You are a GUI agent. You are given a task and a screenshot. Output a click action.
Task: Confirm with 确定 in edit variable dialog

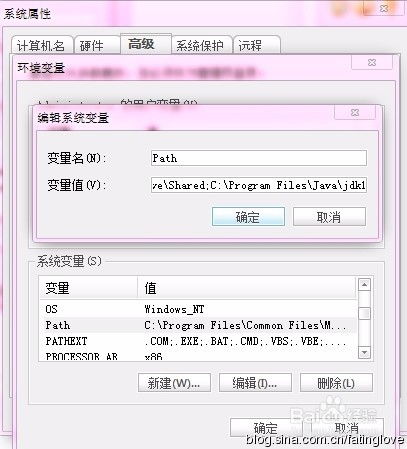(x=248, y=217)
